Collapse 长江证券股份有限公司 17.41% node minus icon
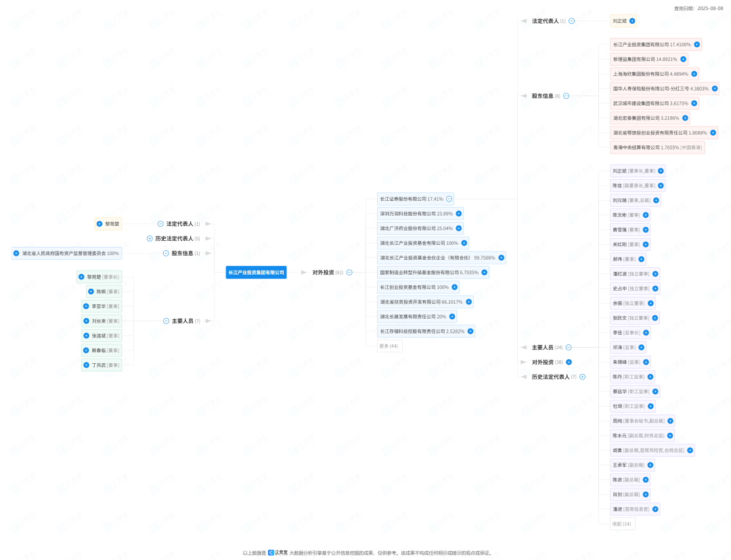The height and width of the screenshot is (560, 731). click(x=449, y=199)
